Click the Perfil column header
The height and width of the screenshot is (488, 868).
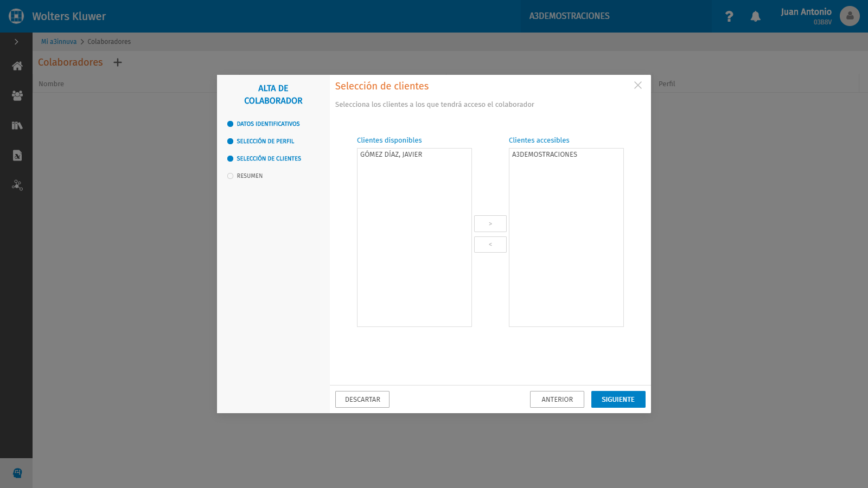pyautogui.click(x=667, y=84)
